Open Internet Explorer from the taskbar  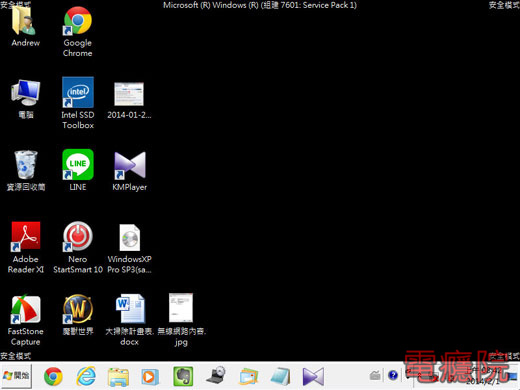86,377
